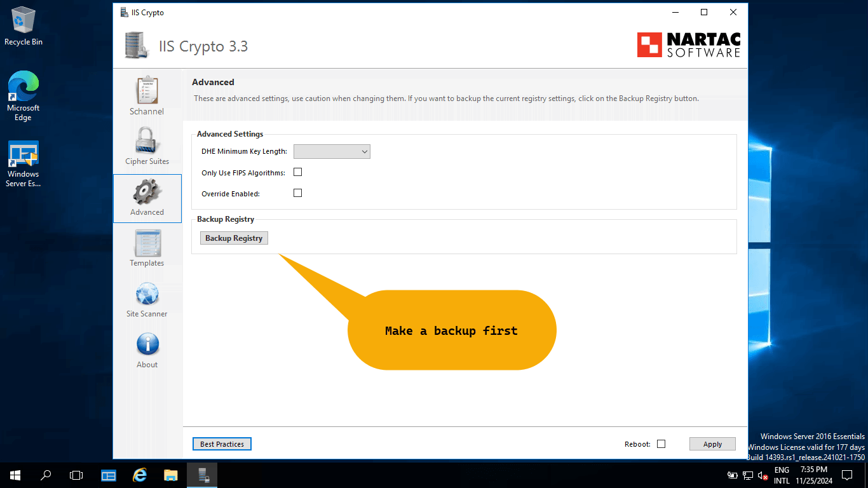Open the Recycle Bin desktop icon
Screen dimensions: 868x488
[24, 26]
